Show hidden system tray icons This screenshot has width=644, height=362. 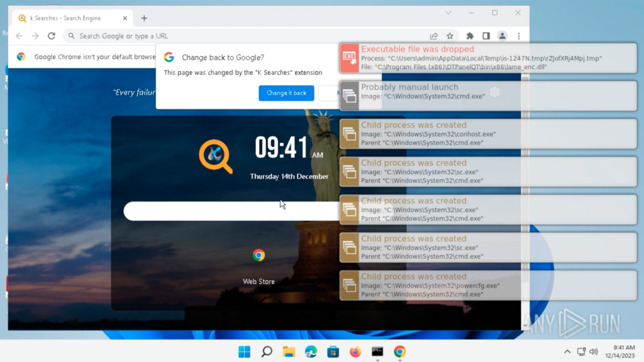567,351
